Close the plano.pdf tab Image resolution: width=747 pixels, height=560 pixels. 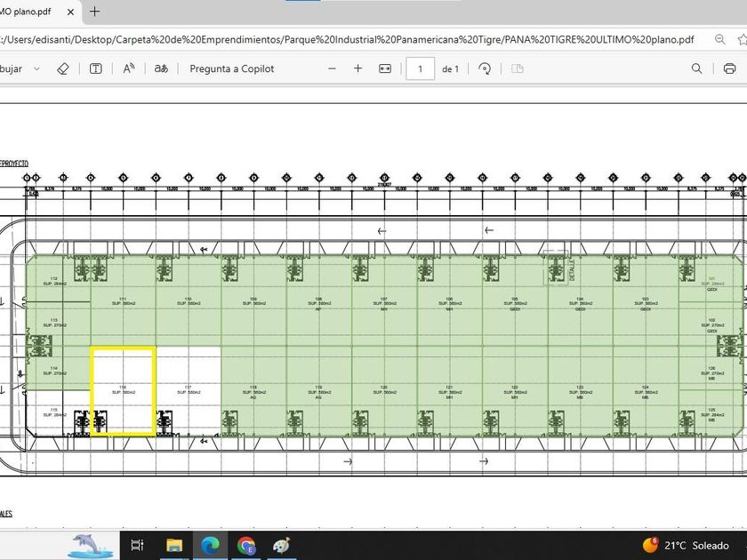[71, 12]
